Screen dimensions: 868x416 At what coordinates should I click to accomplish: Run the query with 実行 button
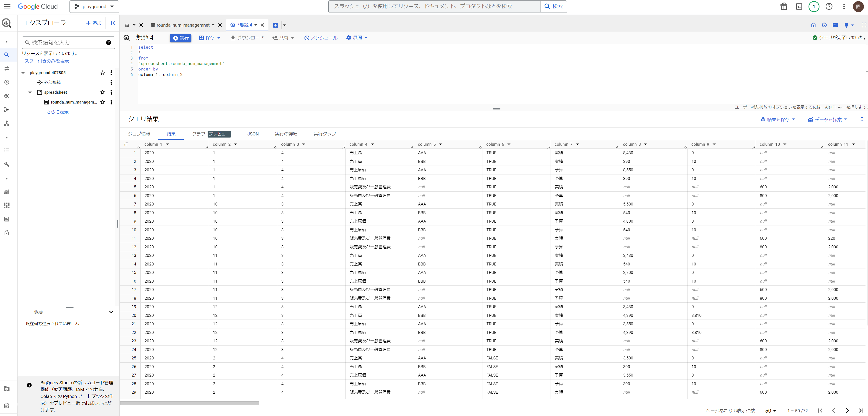point(181,38)
